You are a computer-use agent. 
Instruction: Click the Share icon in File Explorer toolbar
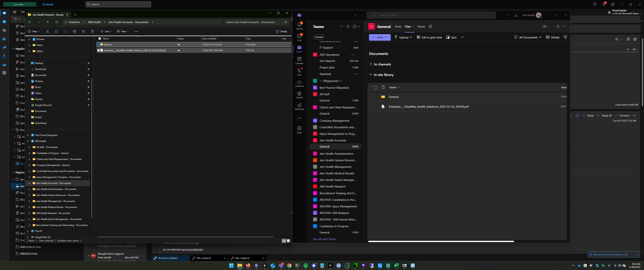tap(83, 31)
